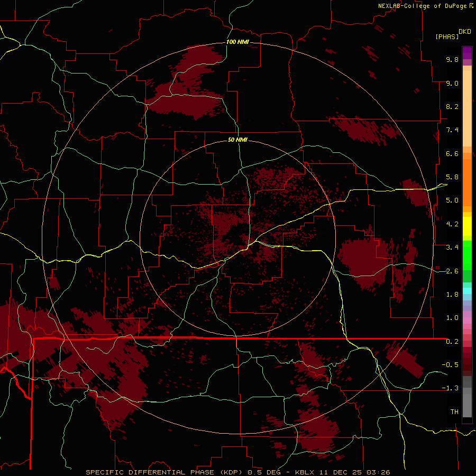Click the [PHAS] unit label
Screen dimensions: 476x476
[447, 36]
